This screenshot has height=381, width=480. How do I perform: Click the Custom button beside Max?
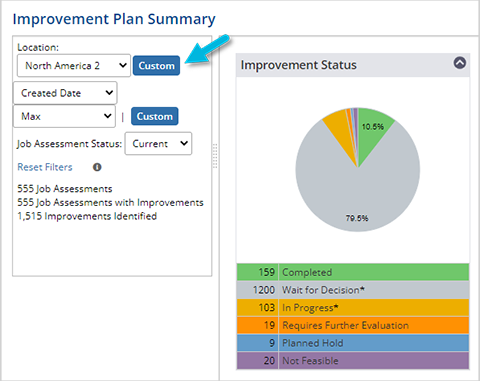tap(155, 116)
